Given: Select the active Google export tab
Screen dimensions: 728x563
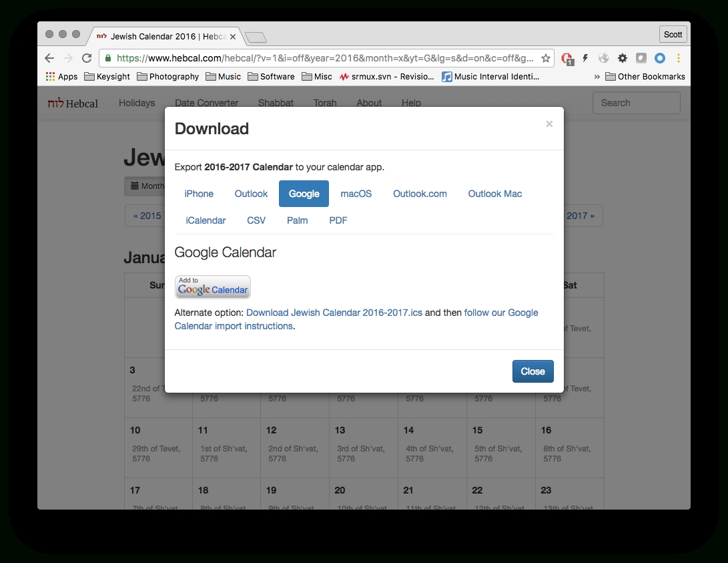Looking at the screenshot, I should click(x=304, y=194).
